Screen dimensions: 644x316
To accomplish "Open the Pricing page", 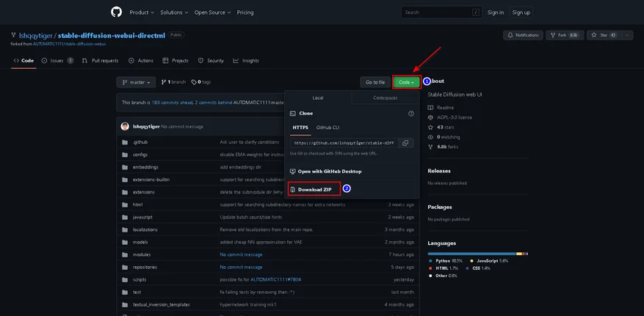I will click(x=245, y=12).
